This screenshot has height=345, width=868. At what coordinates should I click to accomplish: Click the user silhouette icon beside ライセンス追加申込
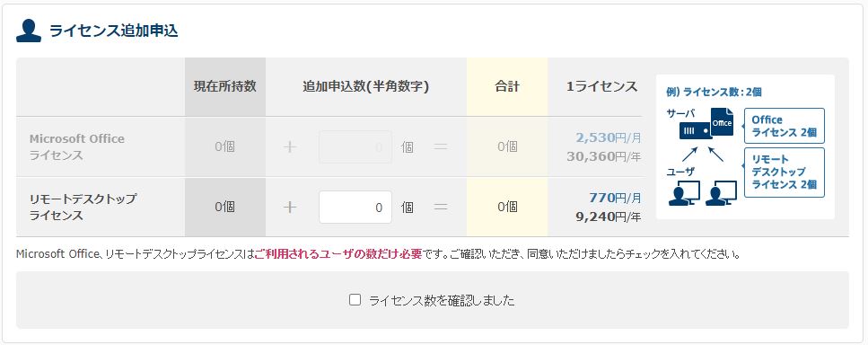29,31
